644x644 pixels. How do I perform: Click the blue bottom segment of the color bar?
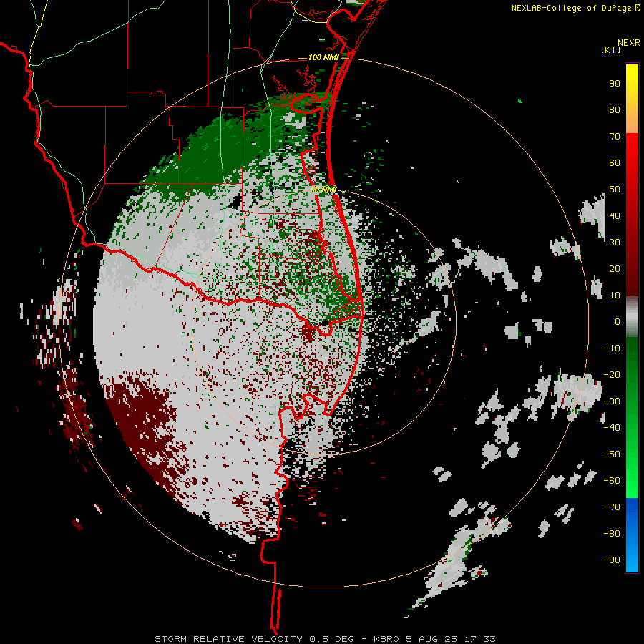pos(632,535)
